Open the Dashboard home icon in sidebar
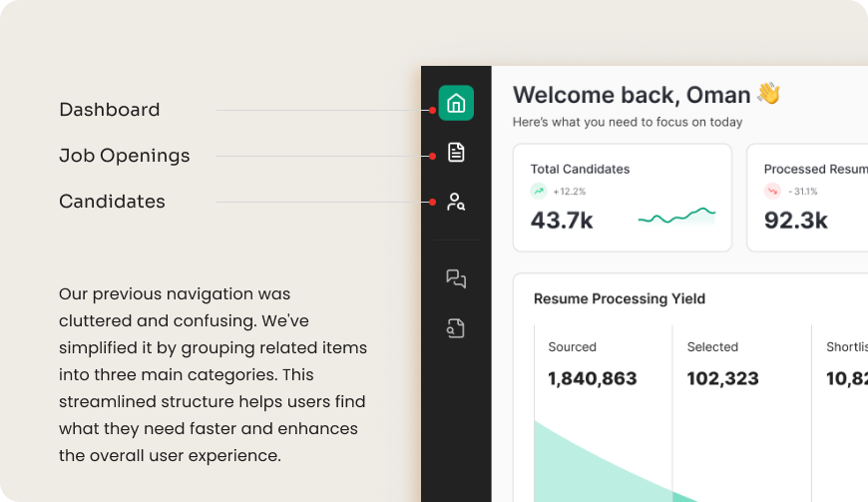Screen dimensions: 868x502 (x=456, y=103)
